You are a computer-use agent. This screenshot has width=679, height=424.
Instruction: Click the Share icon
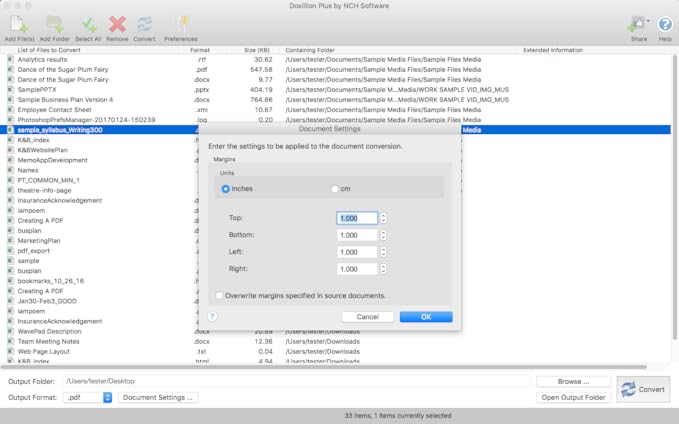click(638, 27)
